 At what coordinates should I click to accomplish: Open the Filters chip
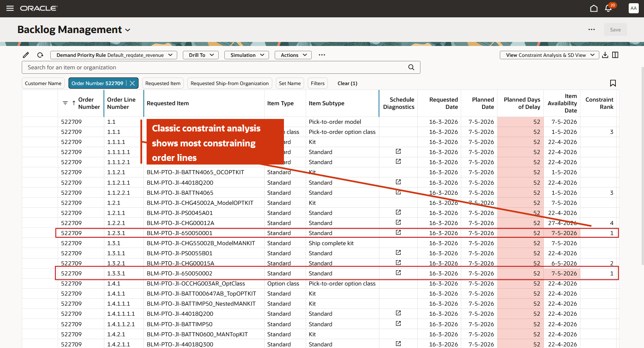318,83
